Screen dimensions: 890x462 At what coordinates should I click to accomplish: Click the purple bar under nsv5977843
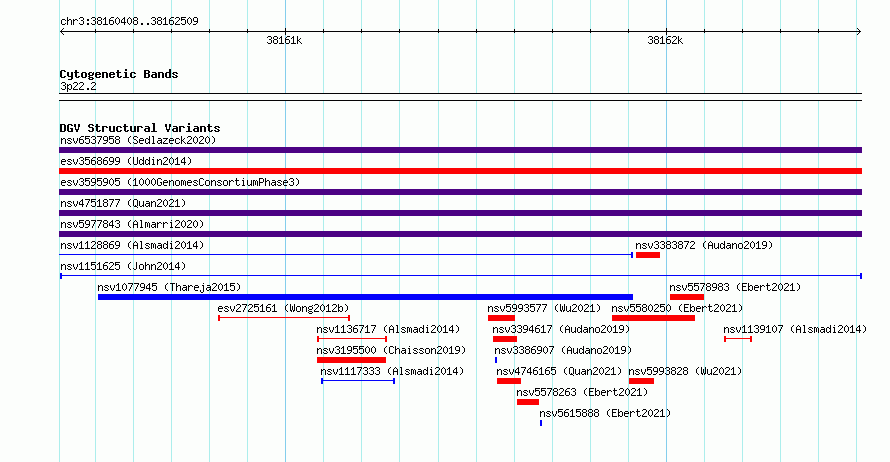click(460, 234)
